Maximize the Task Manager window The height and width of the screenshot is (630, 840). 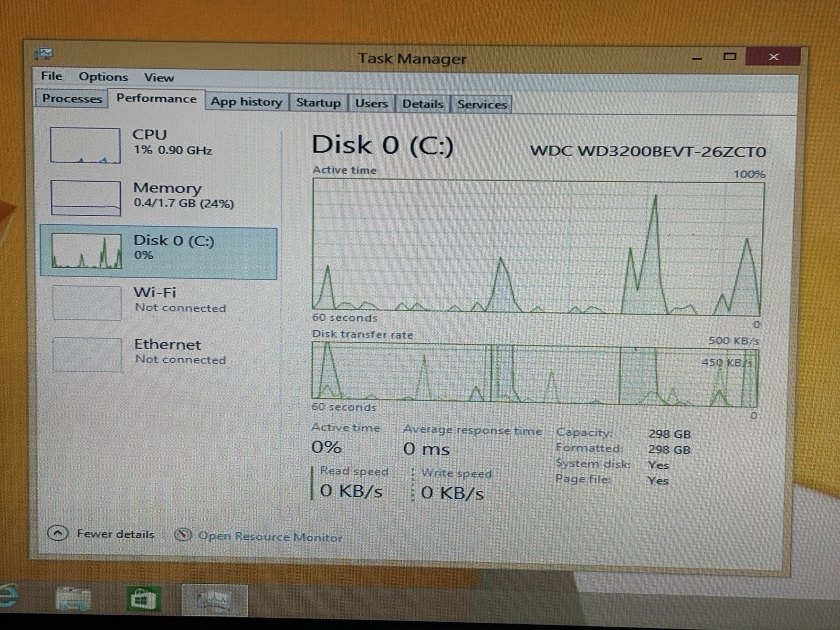coord(729,57)
